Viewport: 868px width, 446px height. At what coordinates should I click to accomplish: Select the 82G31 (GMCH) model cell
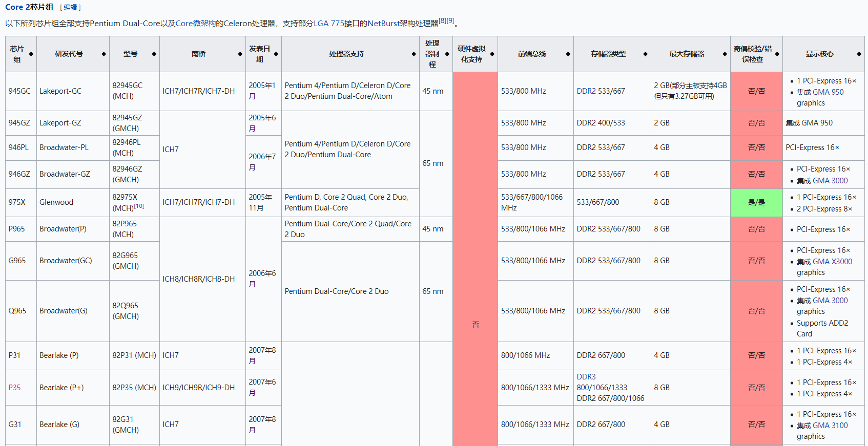pyautogui.click(x=134, y=424)
